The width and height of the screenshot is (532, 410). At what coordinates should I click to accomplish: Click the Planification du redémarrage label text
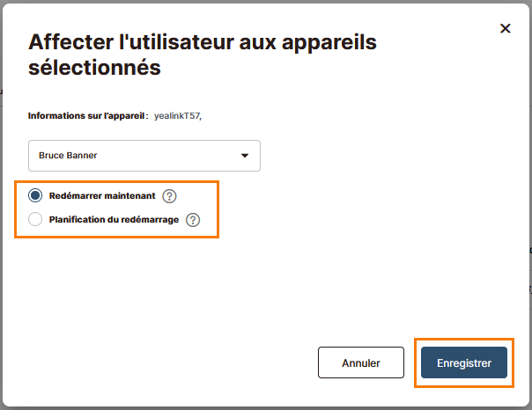(x=114, y=220)
